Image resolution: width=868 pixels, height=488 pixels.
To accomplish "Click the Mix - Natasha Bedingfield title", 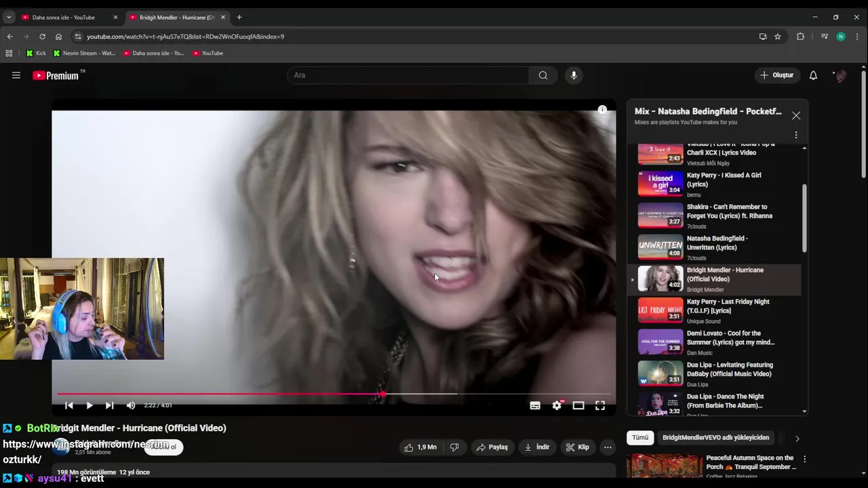I will click(x=708, y=111).
